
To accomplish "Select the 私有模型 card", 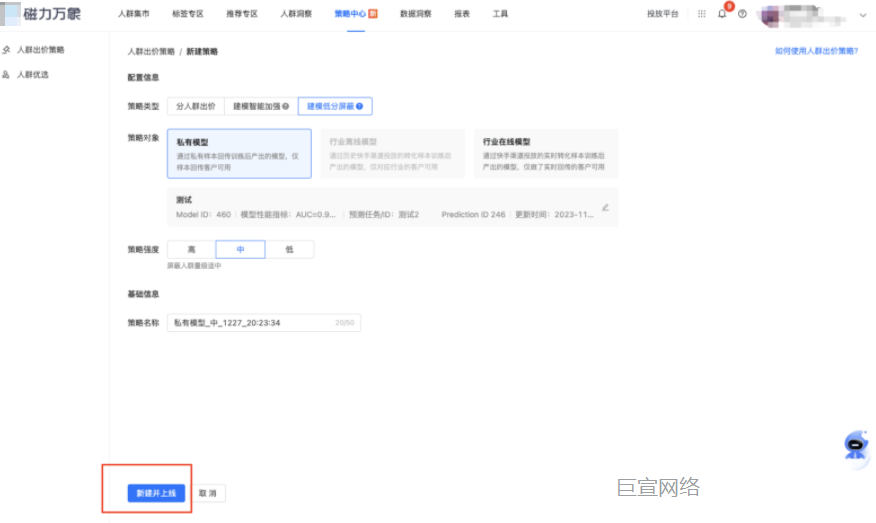I will tap(239, 154).
